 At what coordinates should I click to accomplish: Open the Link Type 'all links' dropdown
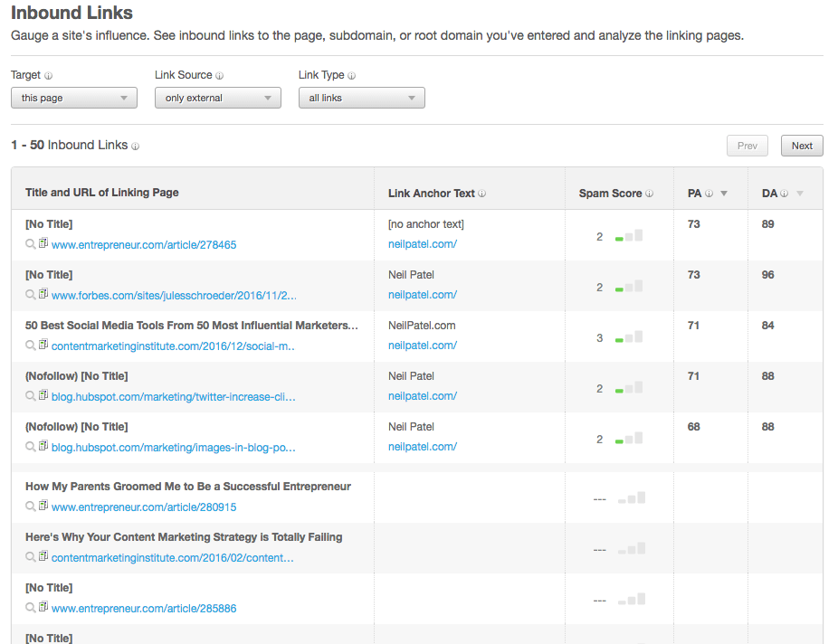pyautogui.click(x=361, y=98)
